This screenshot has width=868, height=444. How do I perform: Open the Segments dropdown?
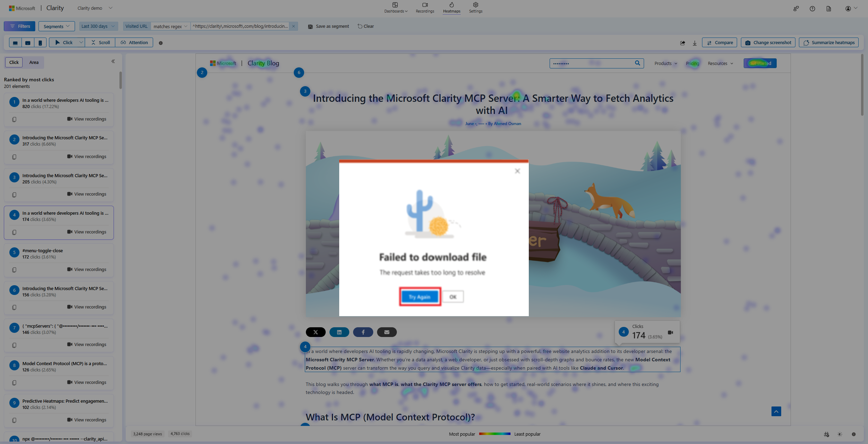click(57, 26)
